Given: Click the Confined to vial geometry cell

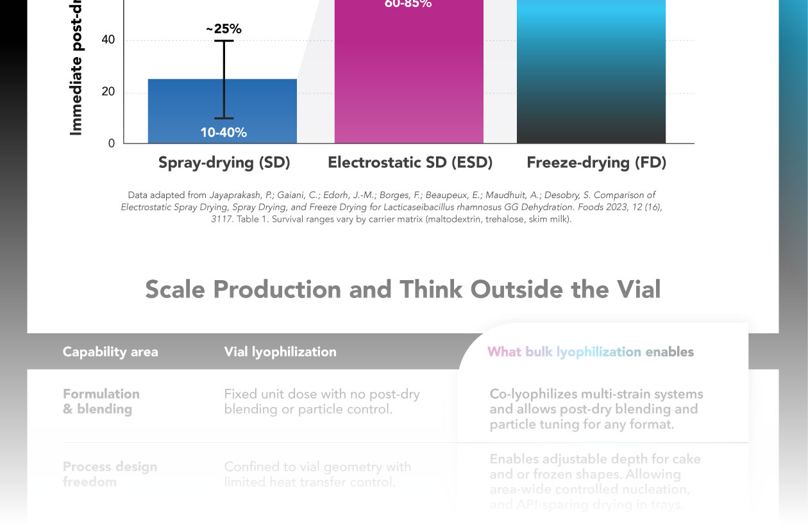Looking at the screenshot, I should pyautogui.click(x=317, y=474).
